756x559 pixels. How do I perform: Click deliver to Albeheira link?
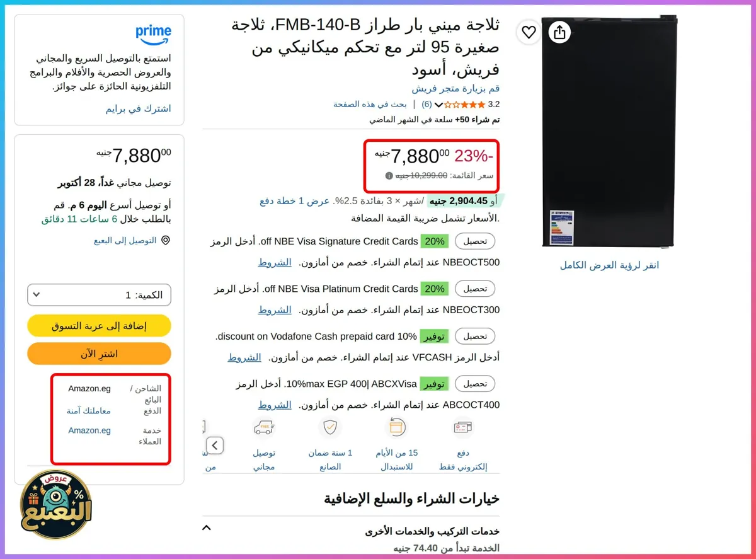[125, 241]
